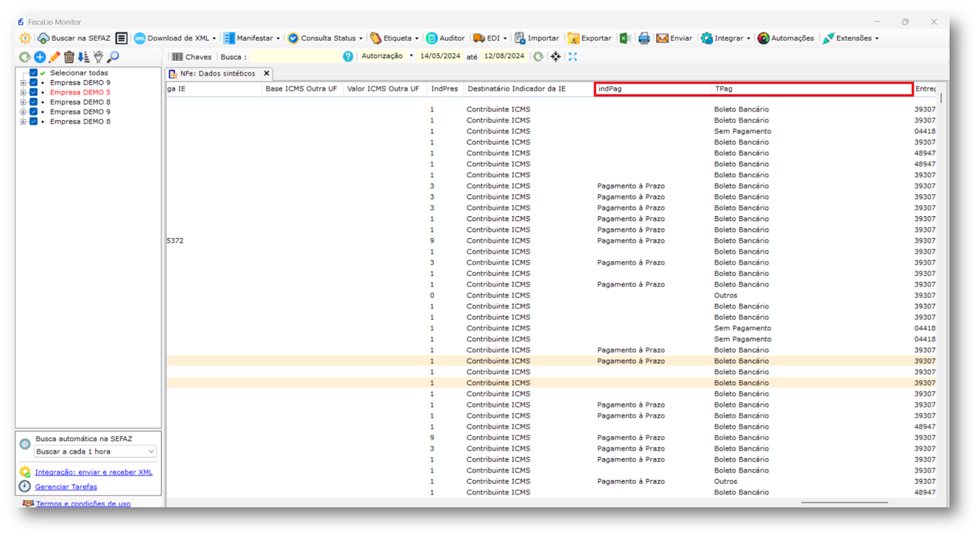Click the TPag column header

[x=812, y=89]
